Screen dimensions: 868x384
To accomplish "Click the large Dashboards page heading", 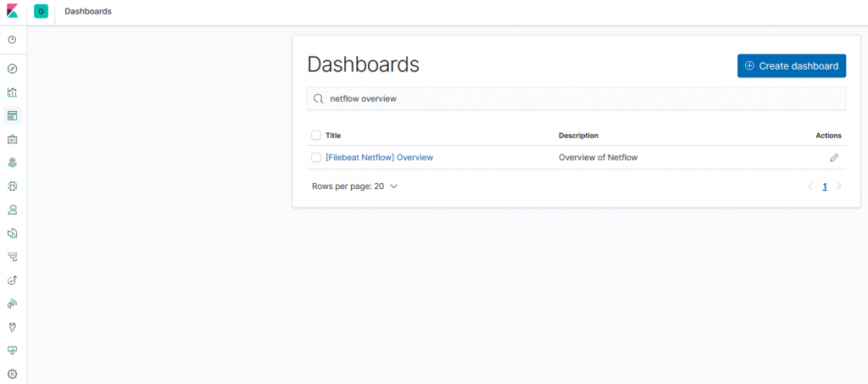I will pos(363,64).
